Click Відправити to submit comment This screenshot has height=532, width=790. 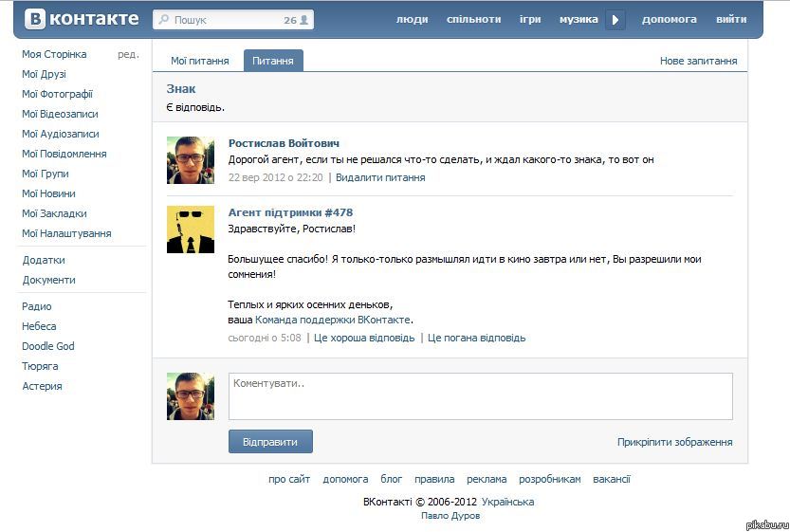(x=270, y=441)
